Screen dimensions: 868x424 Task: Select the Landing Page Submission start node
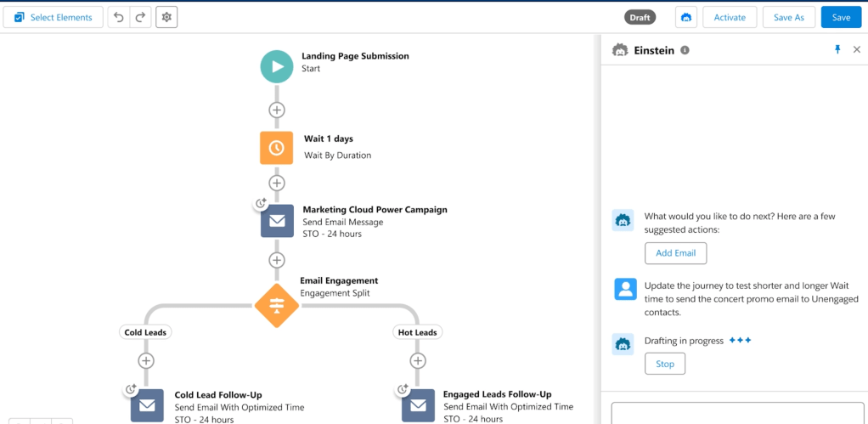(x=276, y=66)
